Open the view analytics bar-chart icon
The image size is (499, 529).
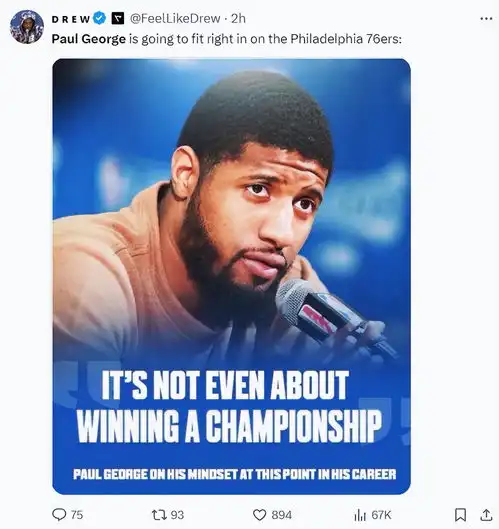pyautogui.click(x=360, y=515)
